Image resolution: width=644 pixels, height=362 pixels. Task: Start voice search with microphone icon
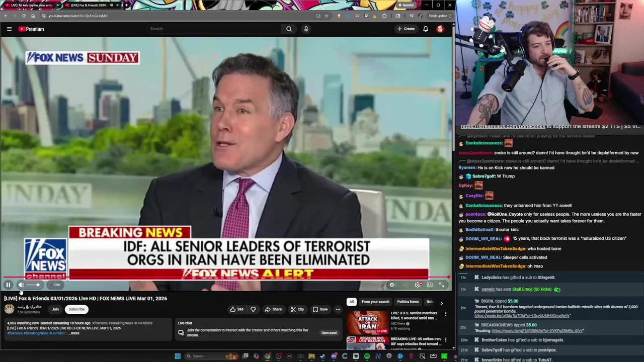[306, 29]
